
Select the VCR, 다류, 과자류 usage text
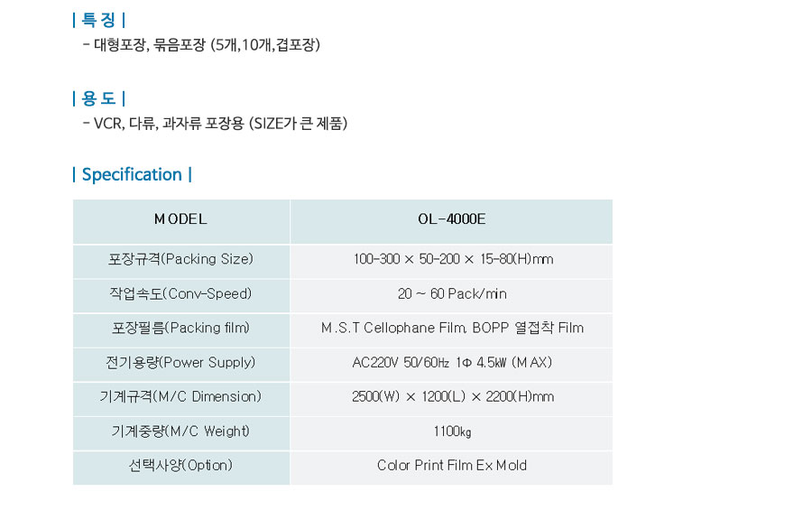(x=220, y=123)
